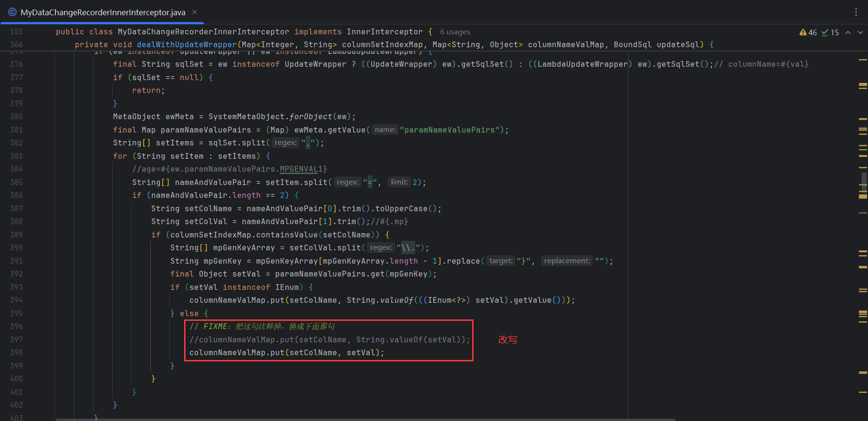Click line number 376 in the gutter

[x=16, y=64]
